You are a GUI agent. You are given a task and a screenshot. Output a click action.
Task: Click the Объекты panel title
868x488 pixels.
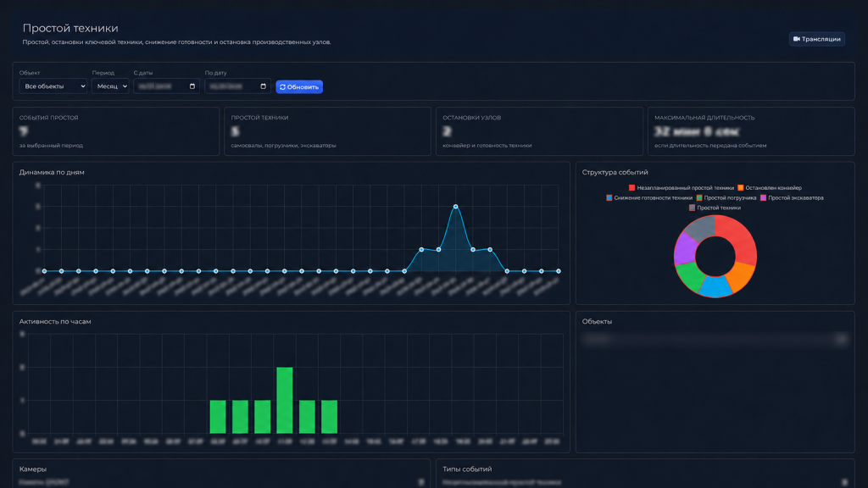[x=597, y=321]
